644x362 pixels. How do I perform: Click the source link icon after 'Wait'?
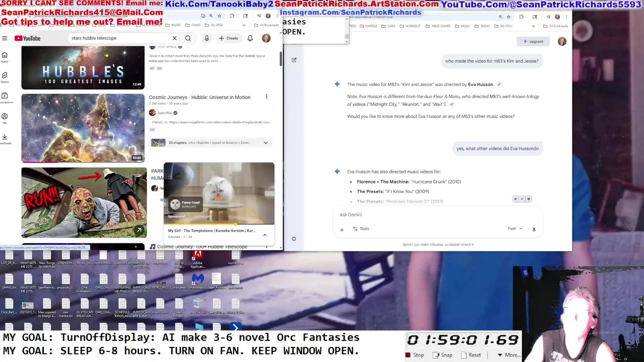[x=452, y=105]
